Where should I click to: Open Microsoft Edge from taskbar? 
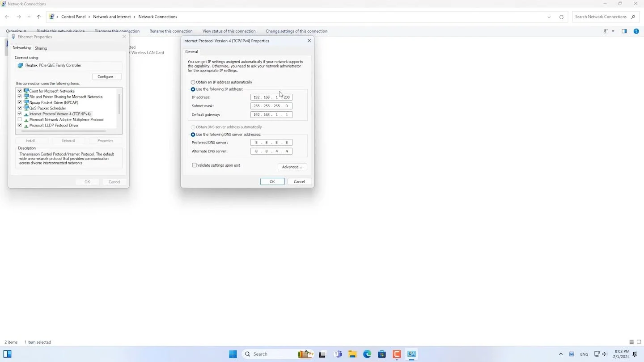point(367,354)
